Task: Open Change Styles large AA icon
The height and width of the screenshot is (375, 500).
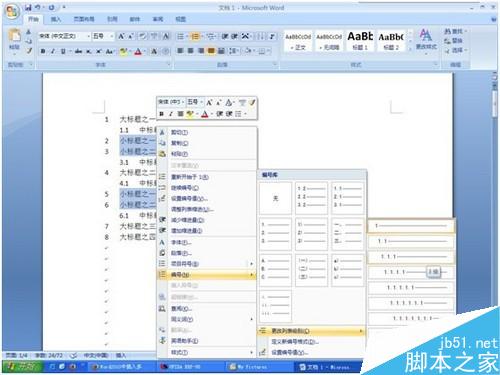Action: pyautogui.click(x=426, y=39)
